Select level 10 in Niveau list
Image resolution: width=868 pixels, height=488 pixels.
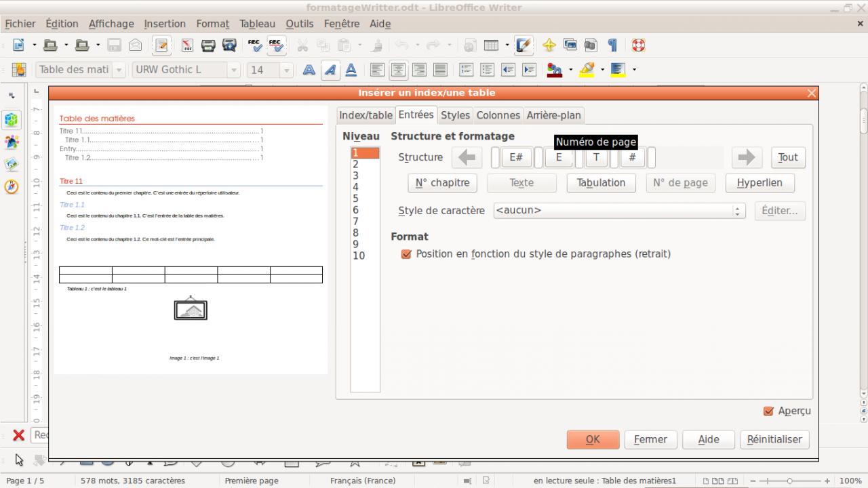[x=365, y=256]
